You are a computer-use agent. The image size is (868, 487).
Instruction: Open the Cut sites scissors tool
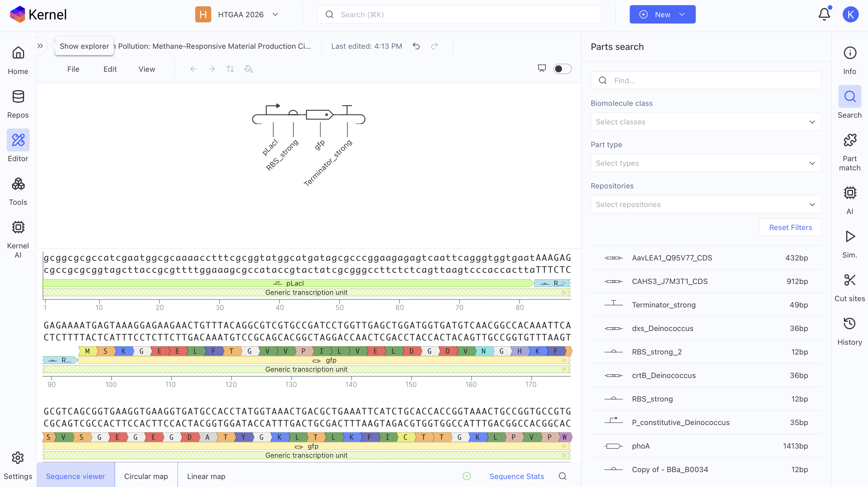[x=849, y=288]
